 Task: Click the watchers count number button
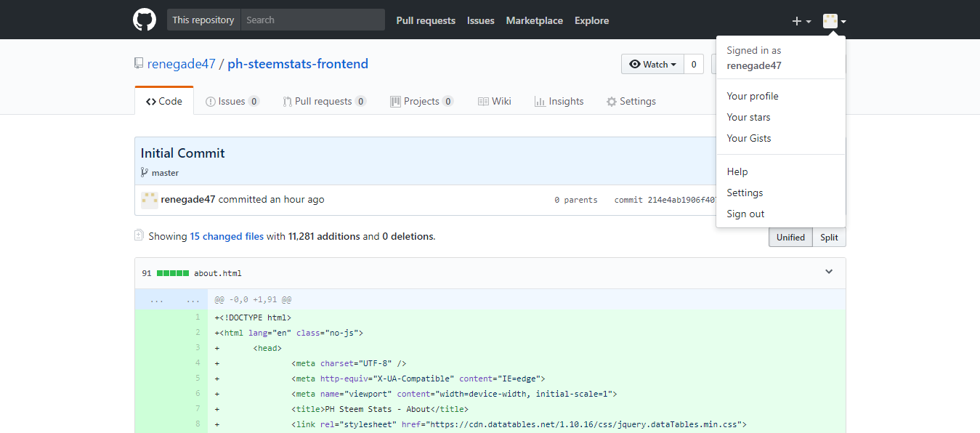(x=694, y=64)
